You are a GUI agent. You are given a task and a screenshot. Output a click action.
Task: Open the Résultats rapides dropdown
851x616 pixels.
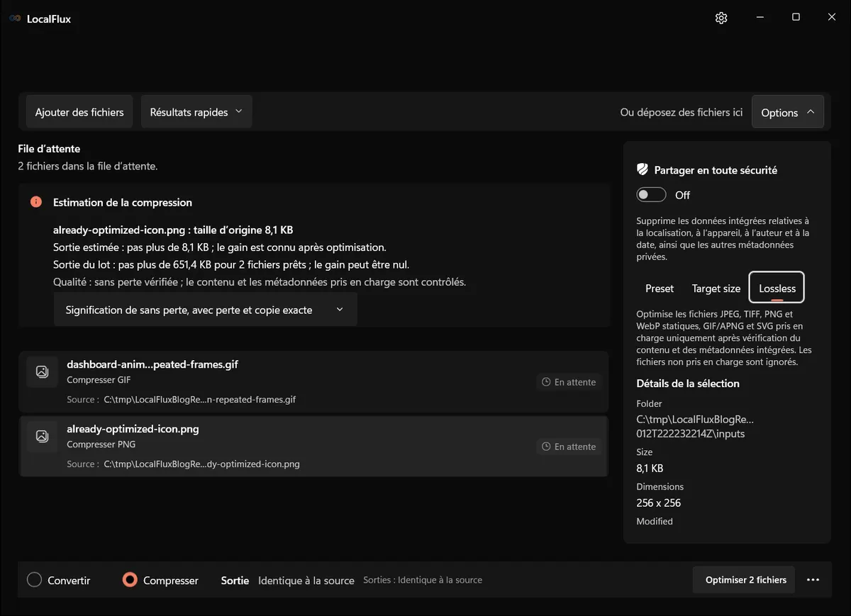196,112
